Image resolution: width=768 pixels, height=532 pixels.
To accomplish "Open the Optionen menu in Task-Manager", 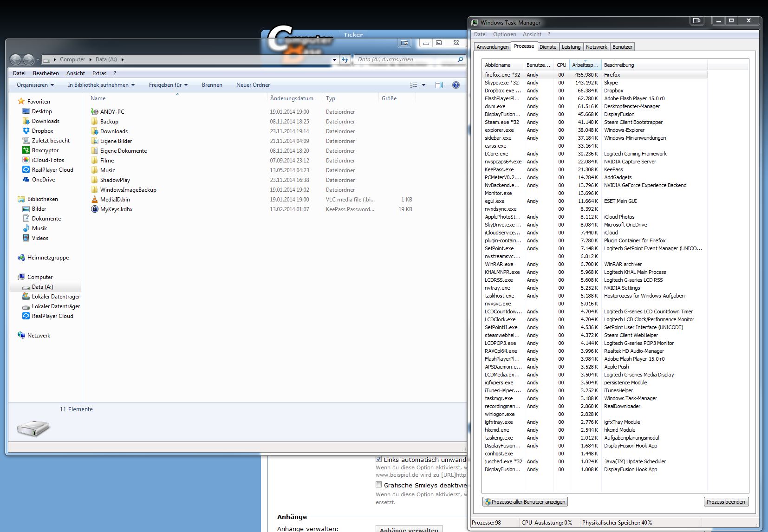I will coord(505,34).
